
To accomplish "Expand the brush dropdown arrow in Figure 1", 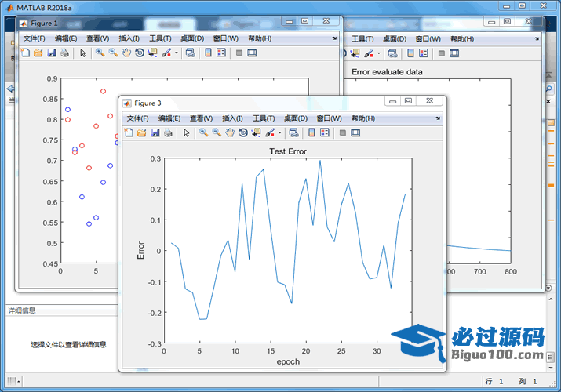I will pos(177,53).
